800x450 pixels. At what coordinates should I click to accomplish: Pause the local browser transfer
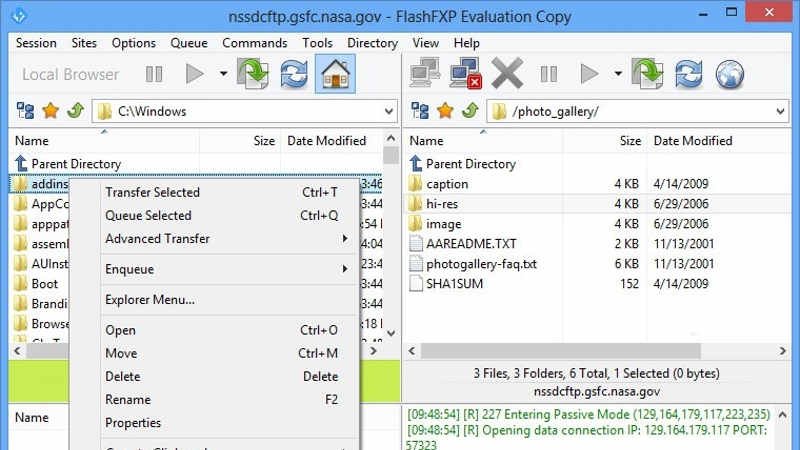(x=154, y=74)
